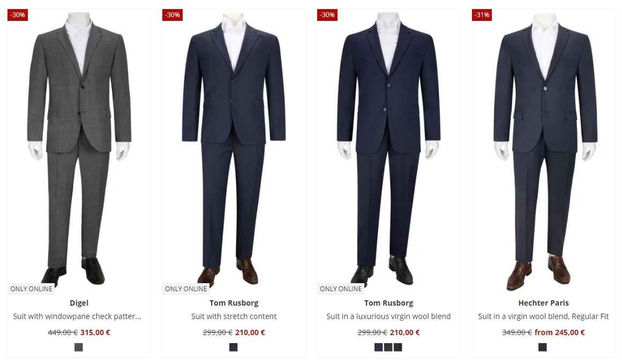Open 'Suit with windowpane check pattern' link
622x364 pixels.
click(77, 316)
